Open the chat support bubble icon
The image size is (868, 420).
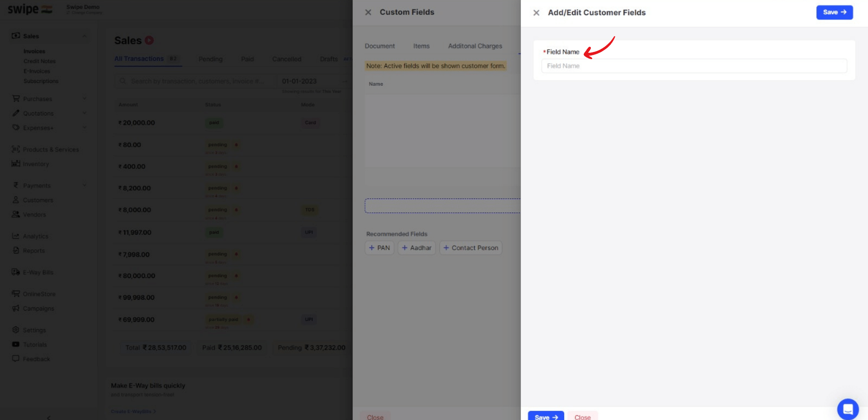pos(848,409)
